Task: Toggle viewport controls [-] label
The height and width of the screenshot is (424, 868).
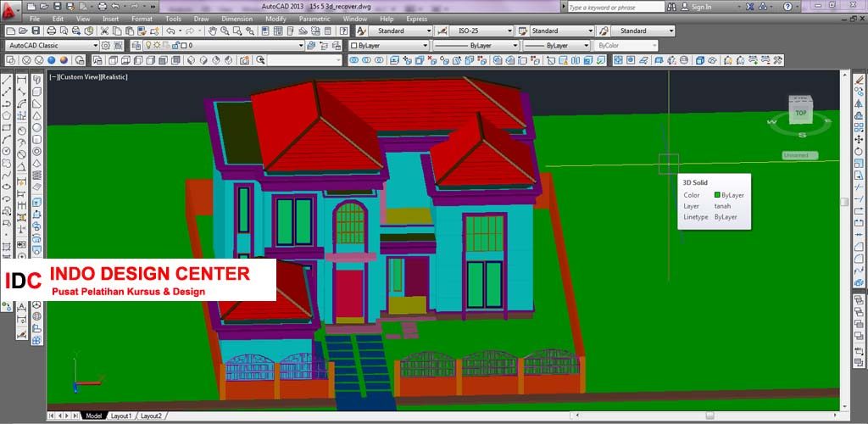Action: pyautogui.click(x=52, y=77)
